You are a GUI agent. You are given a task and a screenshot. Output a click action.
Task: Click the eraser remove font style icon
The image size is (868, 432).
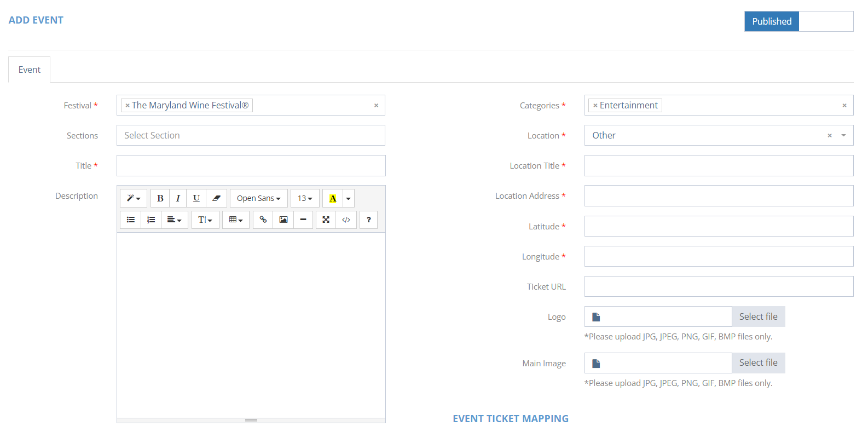click(x=216, y=198)
